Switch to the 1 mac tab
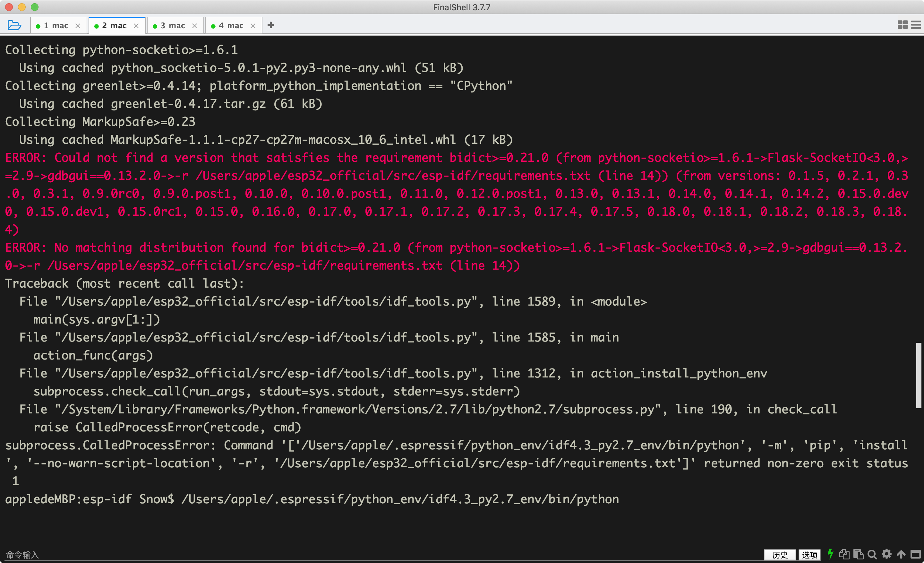 pos(58,25)
